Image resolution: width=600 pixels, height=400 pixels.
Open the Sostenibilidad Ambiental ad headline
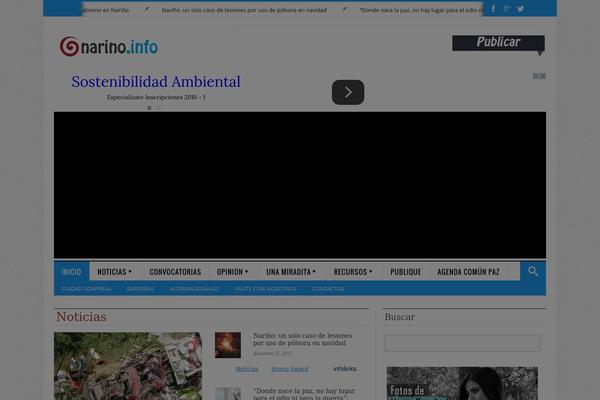156,82
